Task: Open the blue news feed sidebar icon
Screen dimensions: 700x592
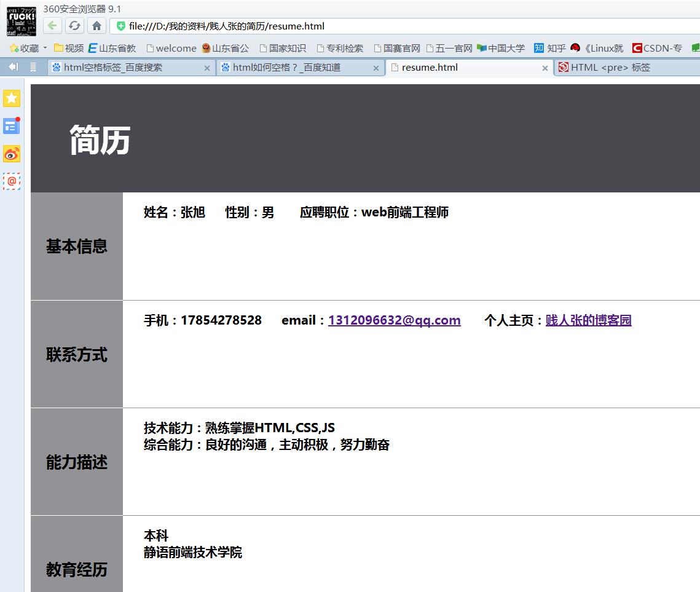Action: tap(12, 126)
